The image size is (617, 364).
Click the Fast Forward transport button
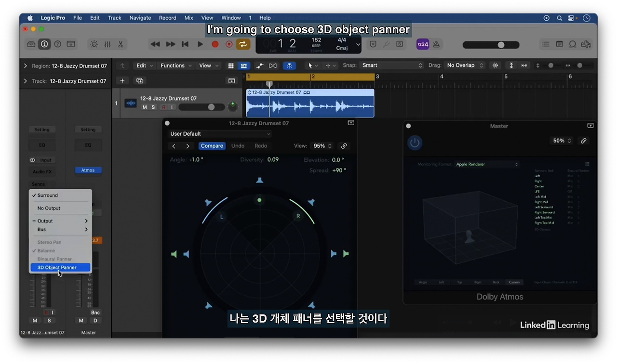point(171,44)
